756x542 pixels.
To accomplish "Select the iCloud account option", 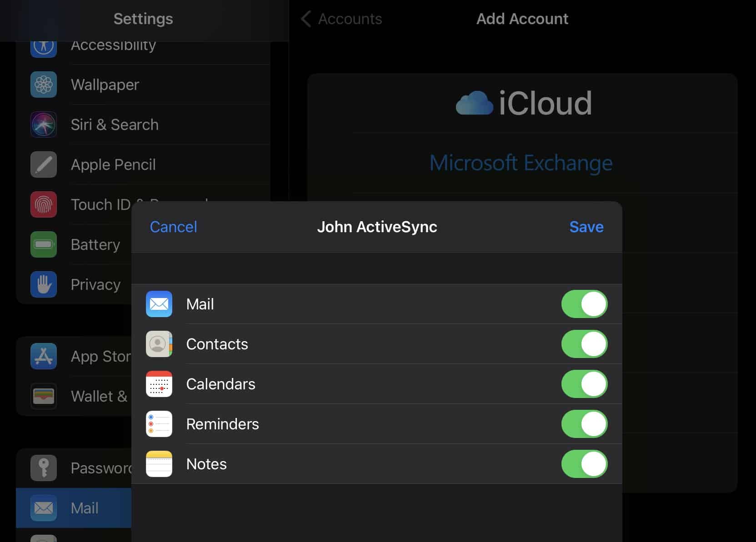I will click(x=523, y=103).
